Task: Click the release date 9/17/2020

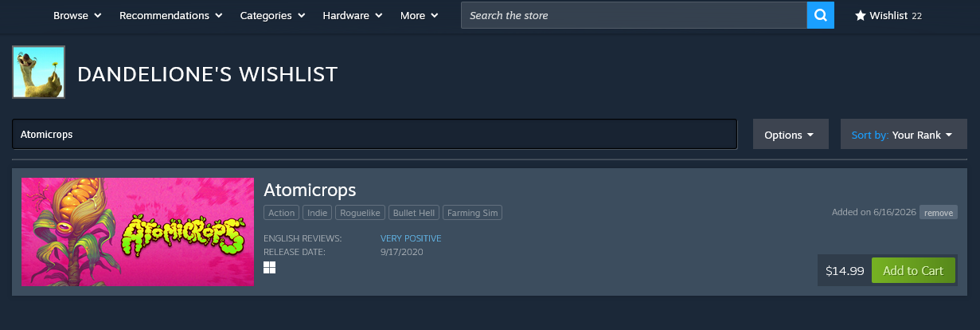Action: [x=402, y=252]
